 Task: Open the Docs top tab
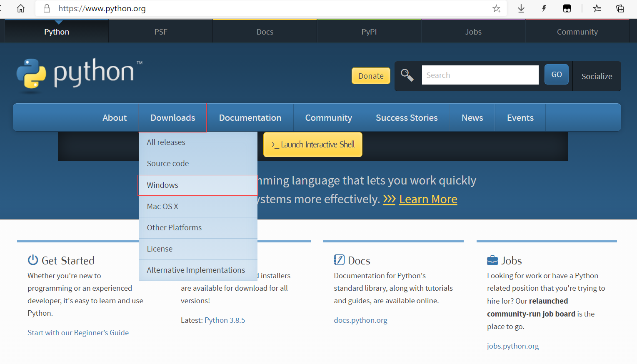click(265, 32)
